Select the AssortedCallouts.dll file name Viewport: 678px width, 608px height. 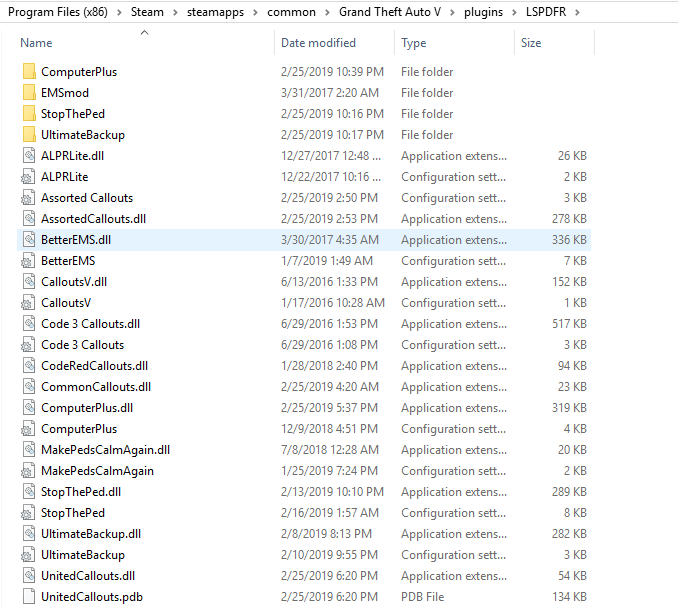pos(93,219)
